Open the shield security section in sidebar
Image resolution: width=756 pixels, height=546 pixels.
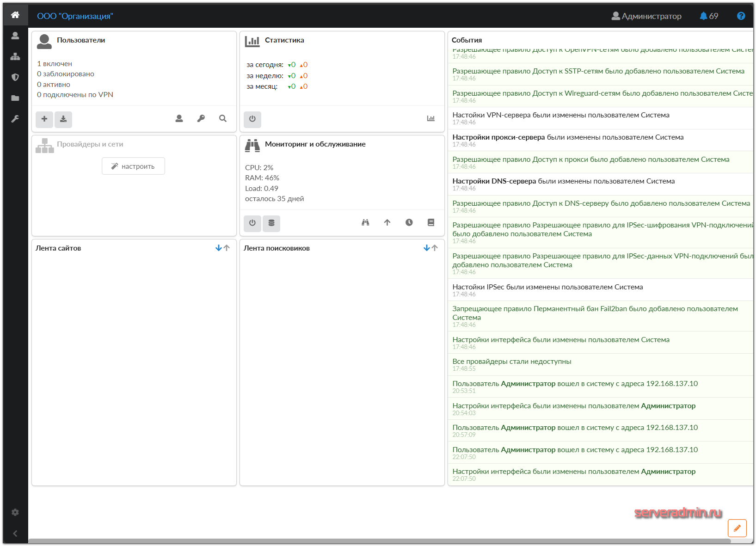[15, 77]
